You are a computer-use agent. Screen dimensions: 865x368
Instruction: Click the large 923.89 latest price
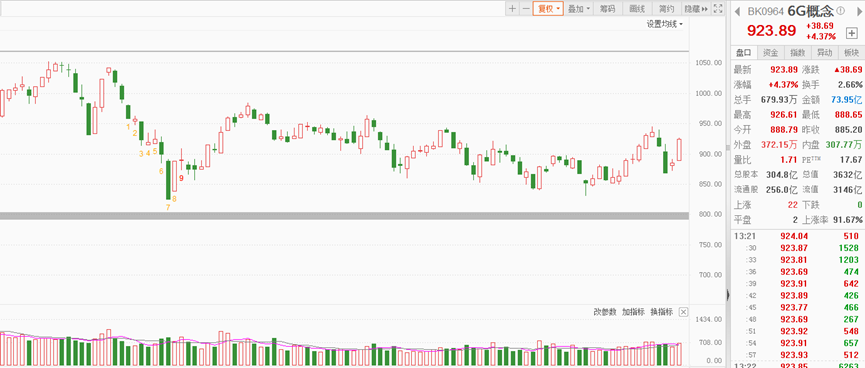(x=772, y=31)
